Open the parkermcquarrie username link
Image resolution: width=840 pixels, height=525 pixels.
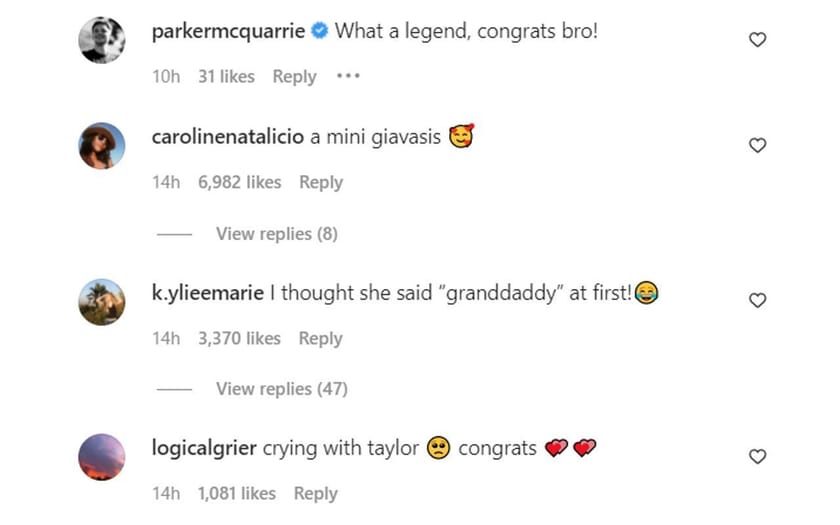point(228,31)
